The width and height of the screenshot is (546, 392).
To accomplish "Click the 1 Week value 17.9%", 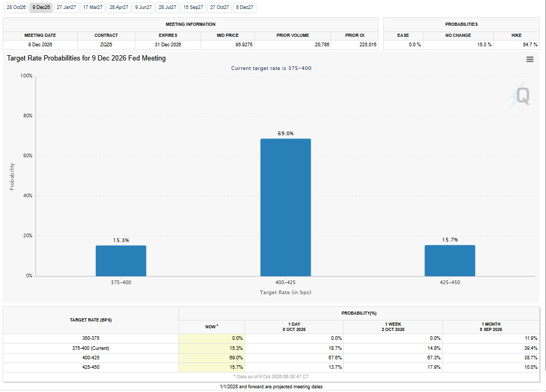I will [x=434, y=367].
